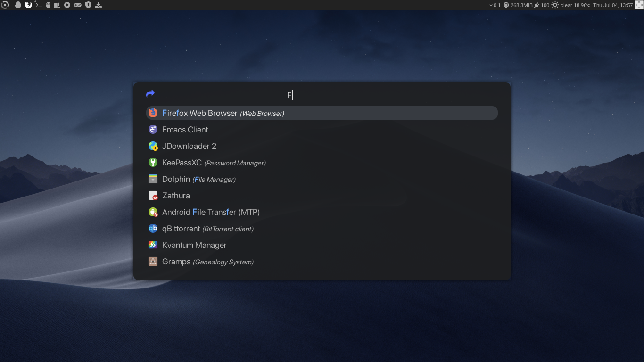Click the Dolphin file cabinet icon
644x362 pixels.
(153, 179)
